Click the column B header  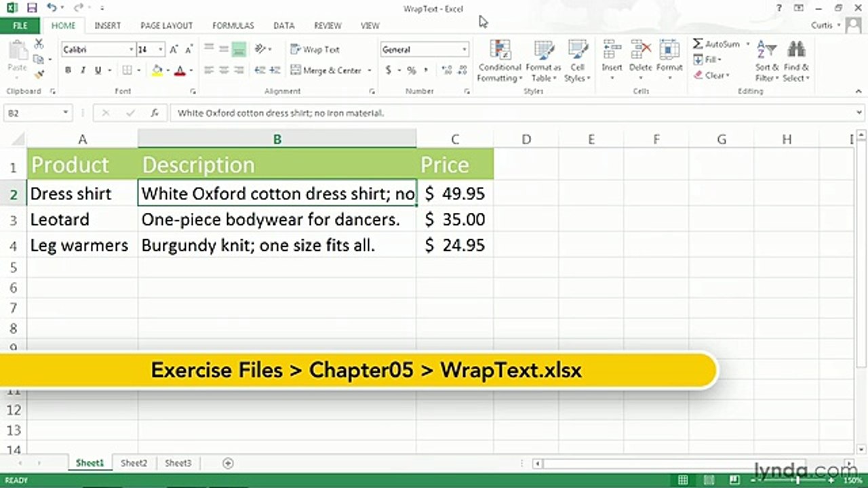tap(277, 139)
